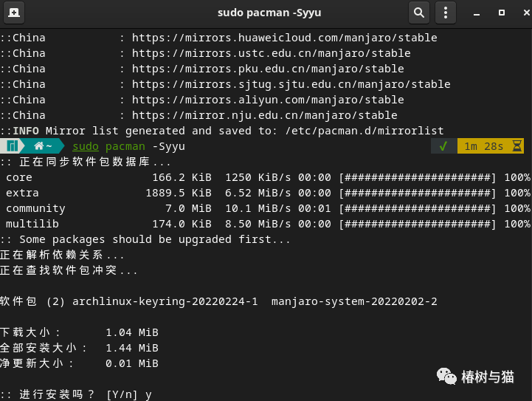Image resolution: width=532 pixels, height=401 pixels.
Task: Select the ustc.edu.cn mirror URL
Action: pos(271,53)
